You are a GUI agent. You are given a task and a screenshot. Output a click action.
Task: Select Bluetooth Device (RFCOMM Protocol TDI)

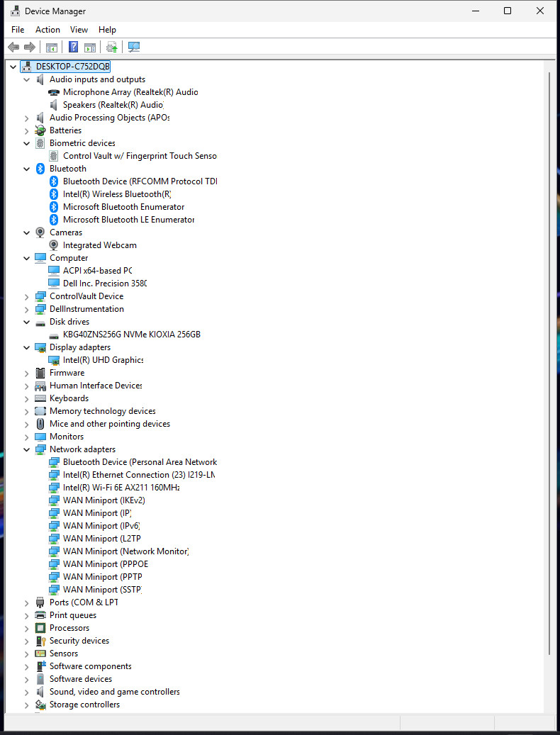click(140, 181)
